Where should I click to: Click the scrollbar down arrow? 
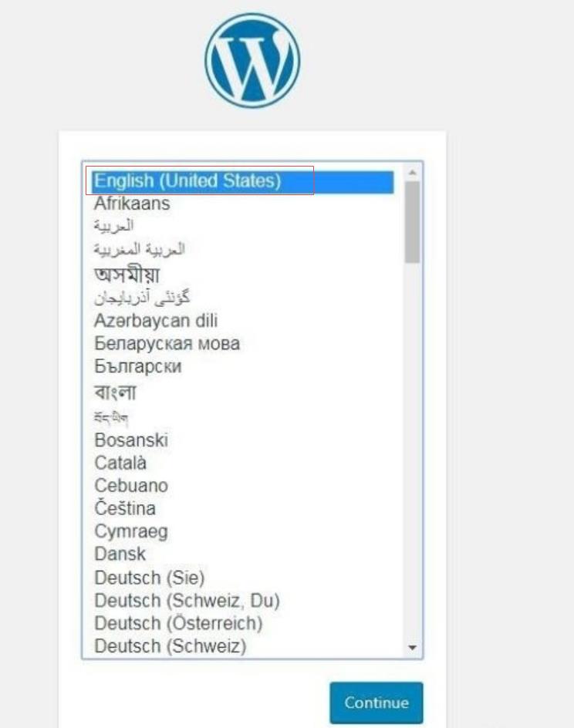point(412,647)
